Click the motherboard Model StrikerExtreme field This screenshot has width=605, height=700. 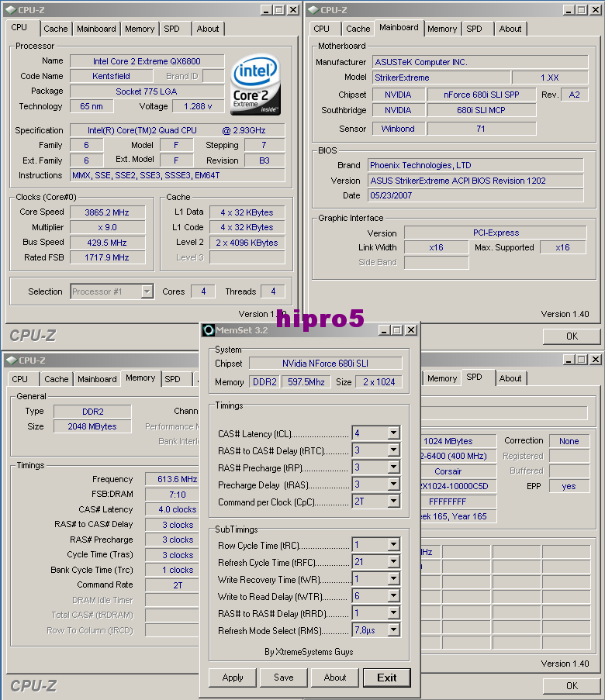(441, 78)
